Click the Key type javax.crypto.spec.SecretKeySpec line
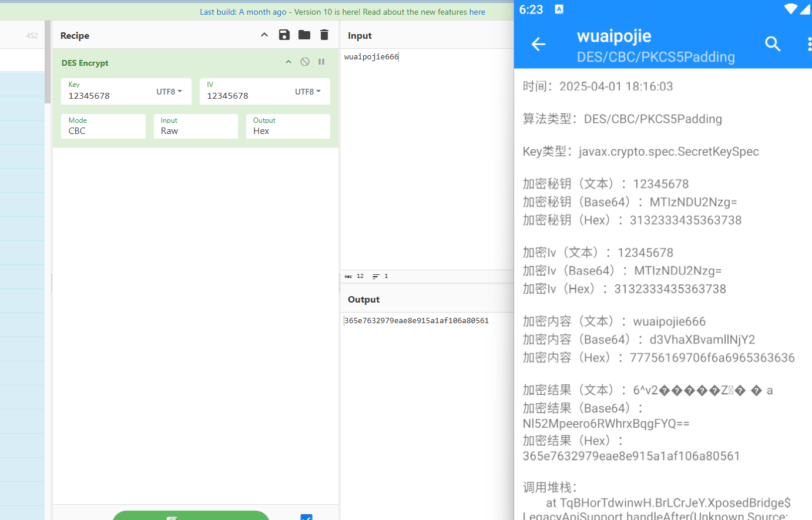Viewport: 812px width, 520px height. point(641,152)
